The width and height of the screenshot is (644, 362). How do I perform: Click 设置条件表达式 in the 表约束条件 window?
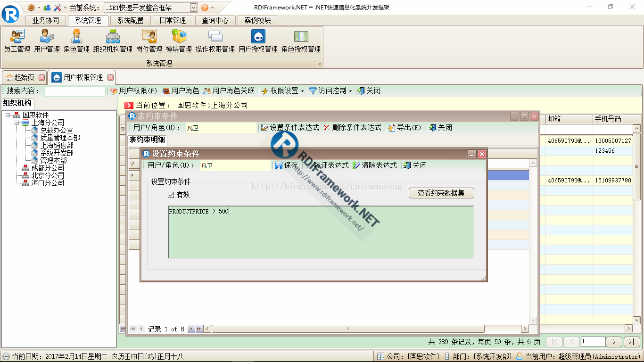point(290,128)
